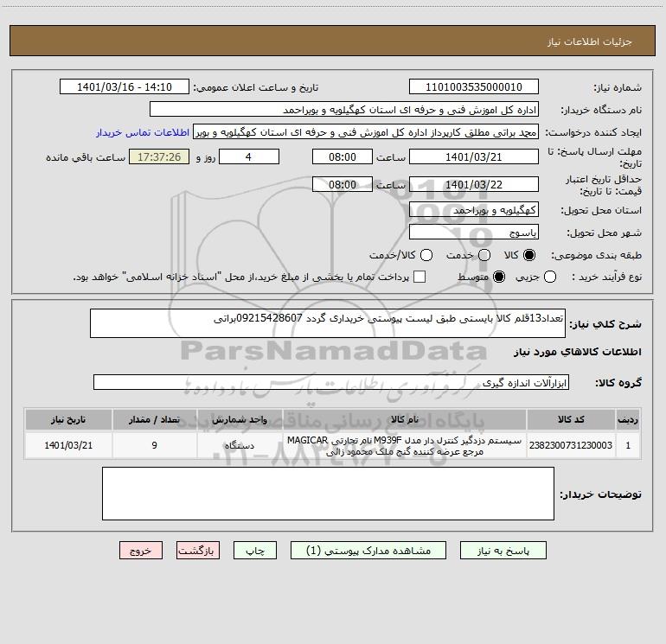
Task: Open the اطلاعات تماس خریدار link
Action: (x=143, y=132)
